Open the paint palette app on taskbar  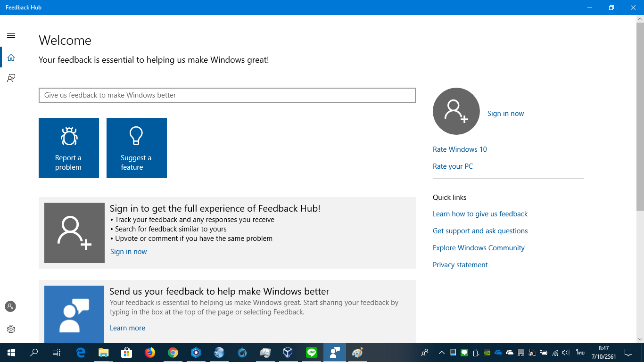tap(358, 353)
